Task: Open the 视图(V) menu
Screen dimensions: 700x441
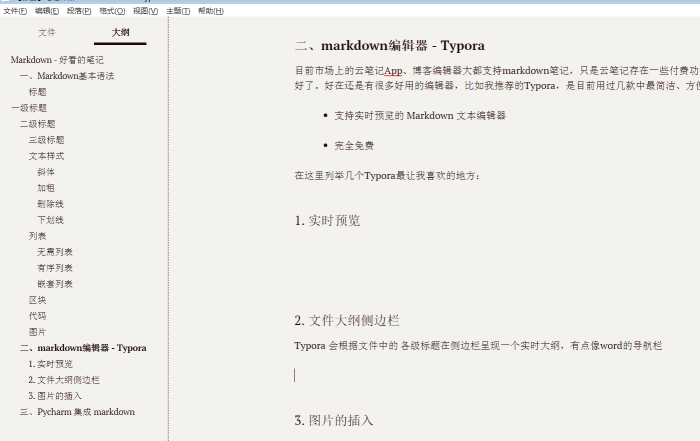Action: click(x=146, y=11)
